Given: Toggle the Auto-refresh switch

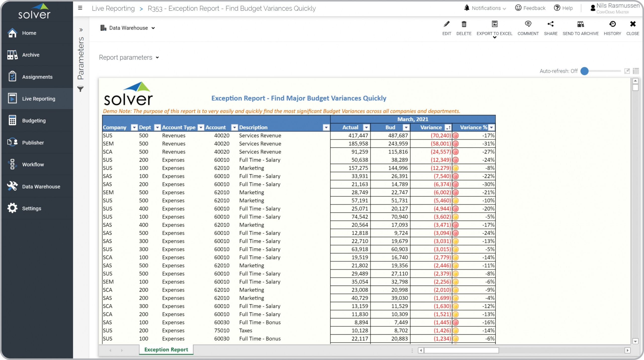Looking at the screenshot, I should [x=585, y=71].
